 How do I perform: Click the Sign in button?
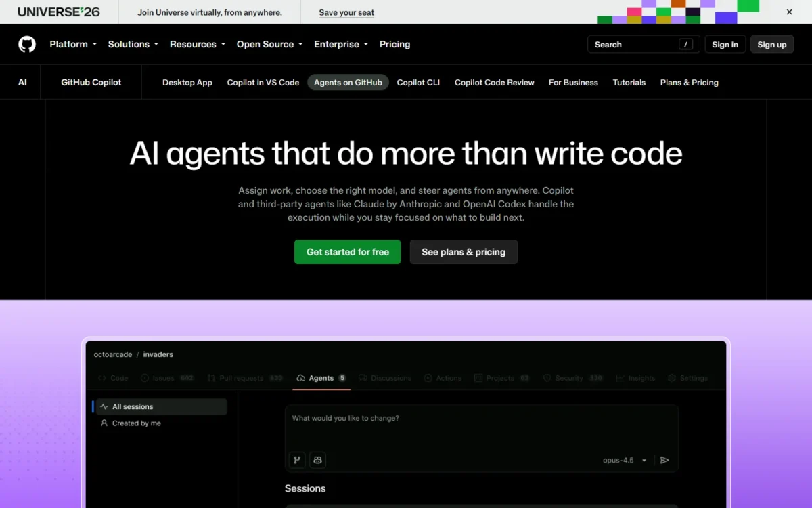coord(725,45)
